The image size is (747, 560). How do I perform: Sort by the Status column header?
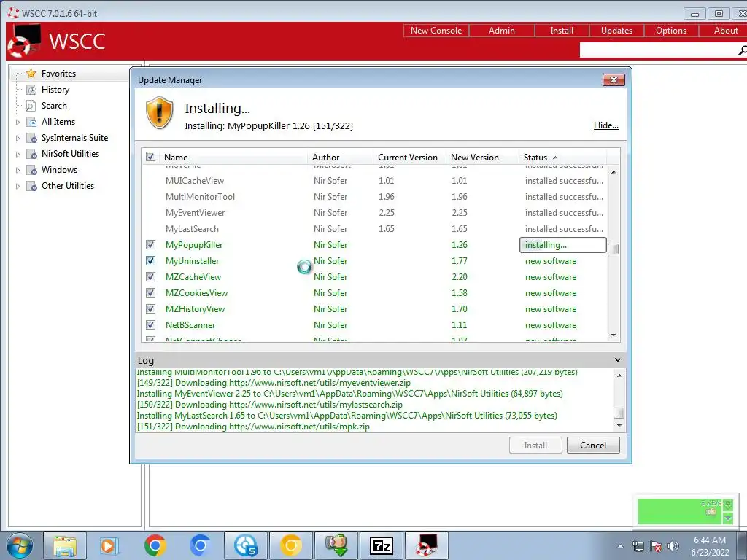(562, 157)
